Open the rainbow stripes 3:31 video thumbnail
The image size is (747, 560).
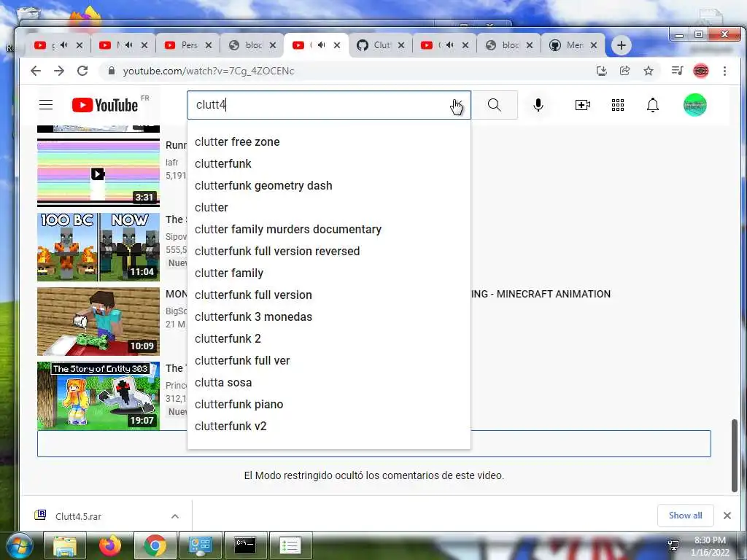click(98, 173)
